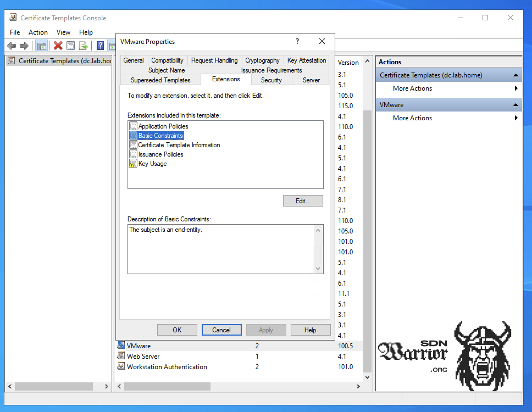Screen dimensions: 532x412
Task: Click the Certificate Templates node icon in the tree
Action: coord(12,60)
